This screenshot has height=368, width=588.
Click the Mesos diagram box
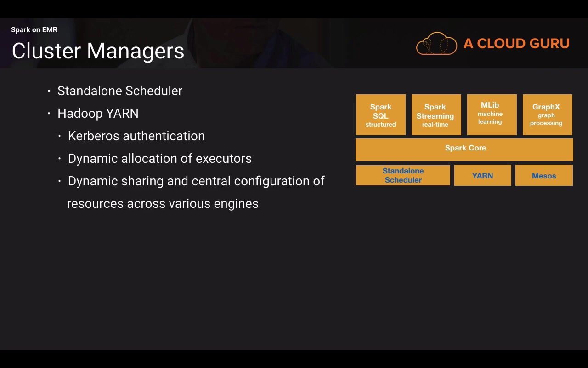tap(544, 175)
